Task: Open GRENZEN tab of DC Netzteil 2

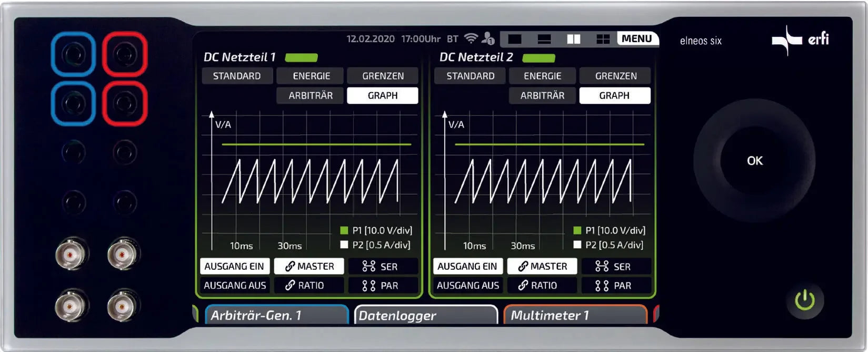Action: (615, 76)
